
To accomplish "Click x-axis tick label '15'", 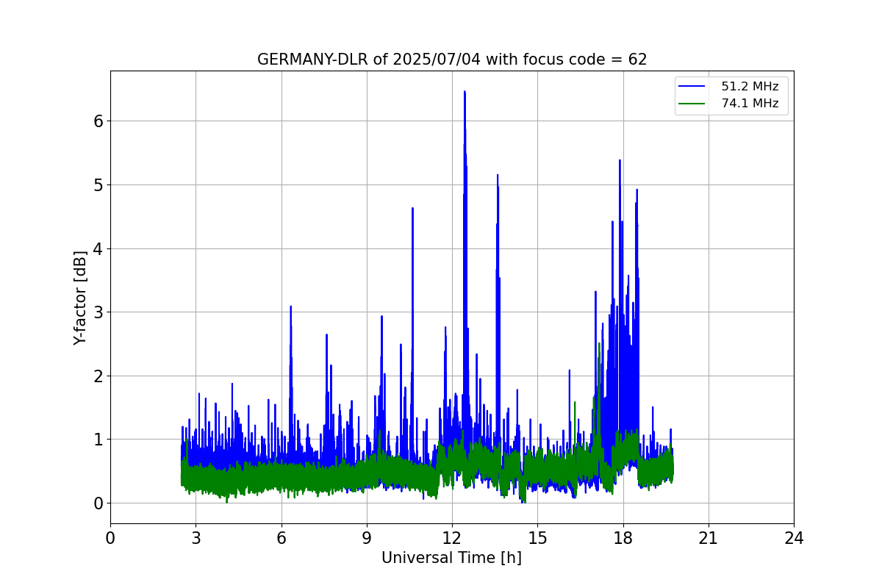I will click(x=537, y=538).
